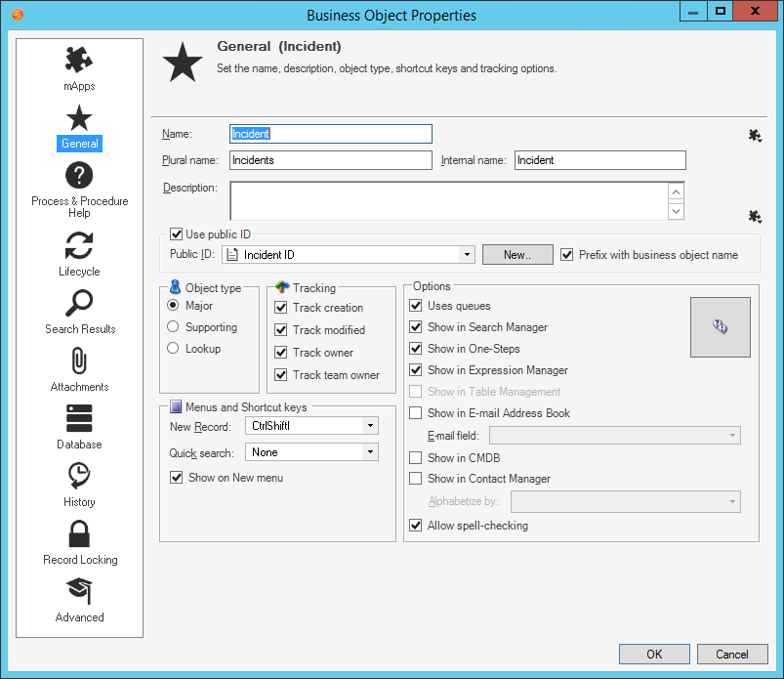784x679 pixels.
Task: Open the mApps puzzle piece section
Action: pos(79,61)
